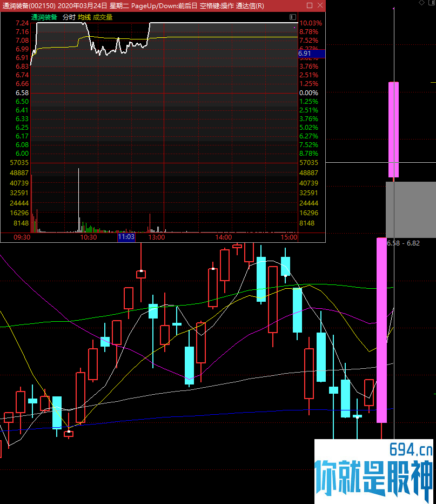Select the gray shaded range box on the K-line chart
This screenshot has height=504, width=436.
tap(411, 210)
